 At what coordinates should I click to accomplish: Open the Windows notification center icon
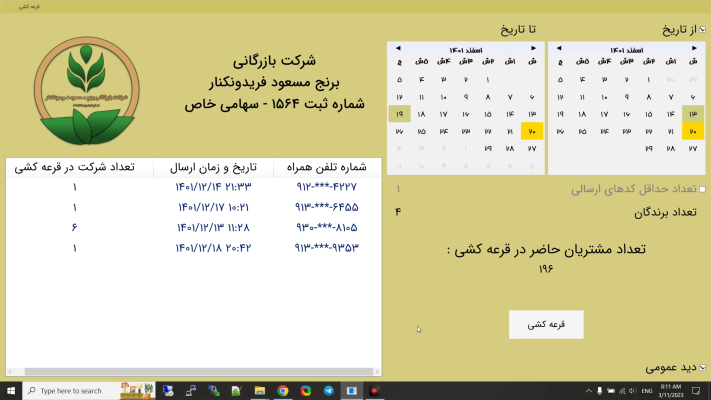point(696,391)
